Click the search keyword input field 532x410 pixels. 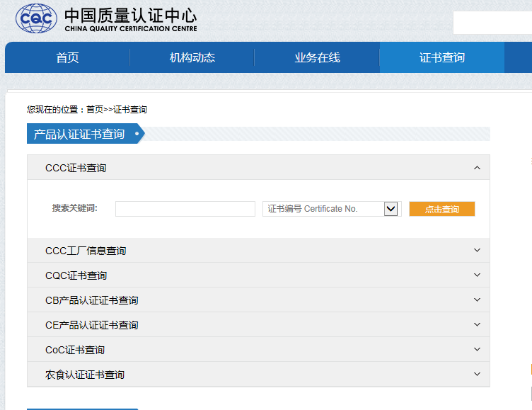185,209
